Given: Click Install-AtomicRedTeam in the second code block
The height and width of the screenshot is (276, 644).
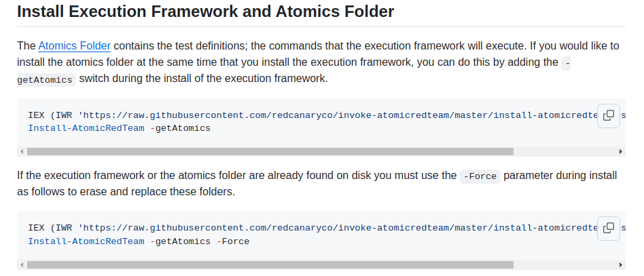Looking at the screenshot, I should pyautogui.click(x=86, y=241).
